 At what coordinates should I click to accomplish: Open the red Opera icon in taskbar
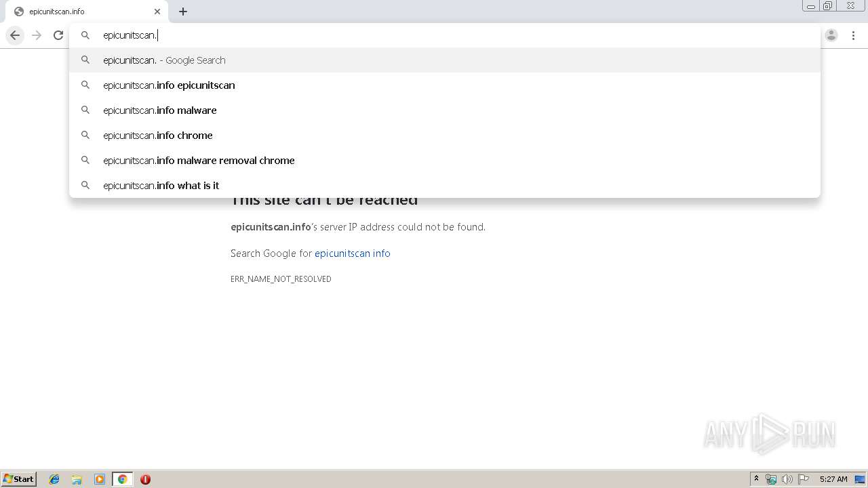tap(145, 479)
